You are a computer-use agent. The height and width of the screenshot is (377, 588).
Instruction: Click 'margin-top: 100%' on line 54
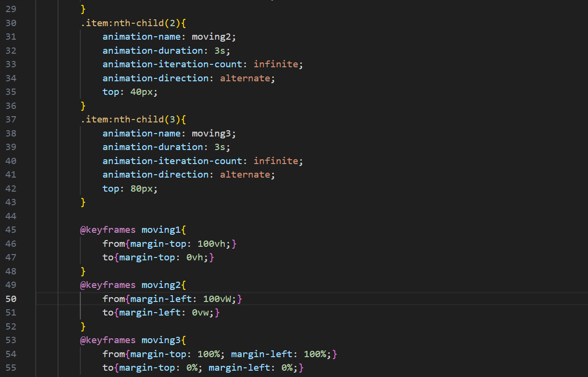click(175, 354)
